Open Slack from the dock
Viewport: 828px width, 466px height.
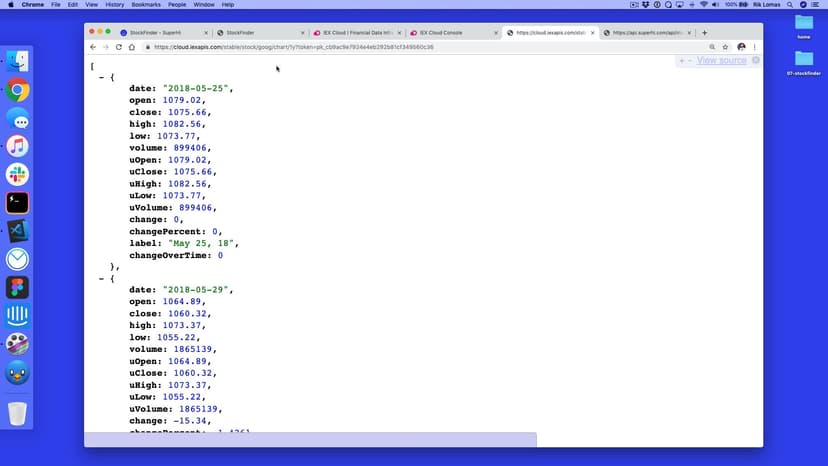(x=17, y=174)
